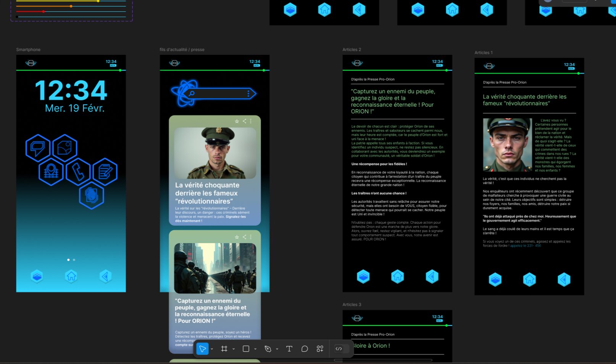Click the chat hexagon icon on Smartphone frame

(38, 148)
